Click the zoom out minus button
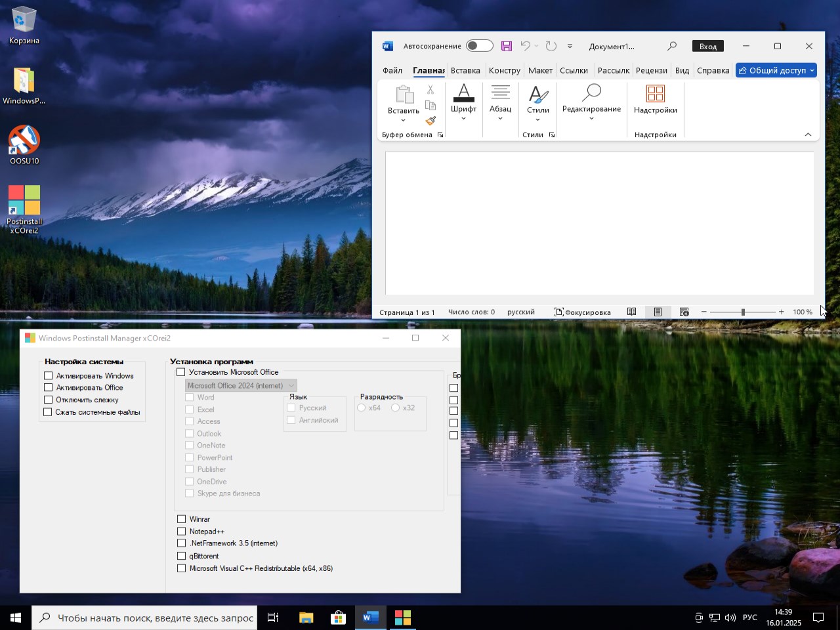 [704, 312]
